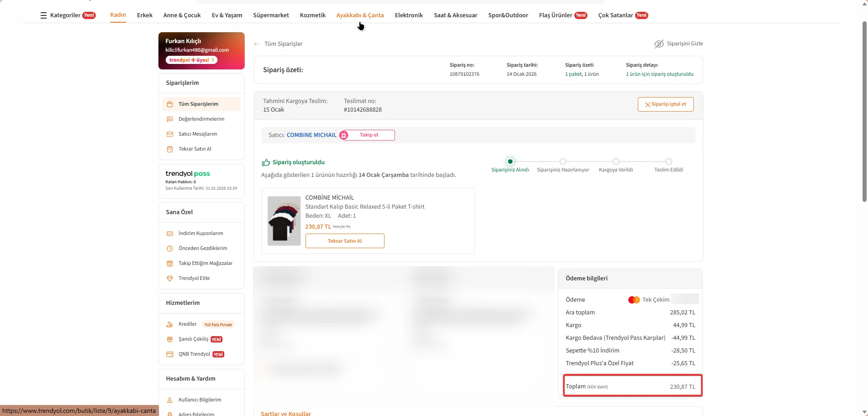Open the Kategoriler hamburger menu icon
The width and height of the screenshot is (868, 416).
point(44,15)
